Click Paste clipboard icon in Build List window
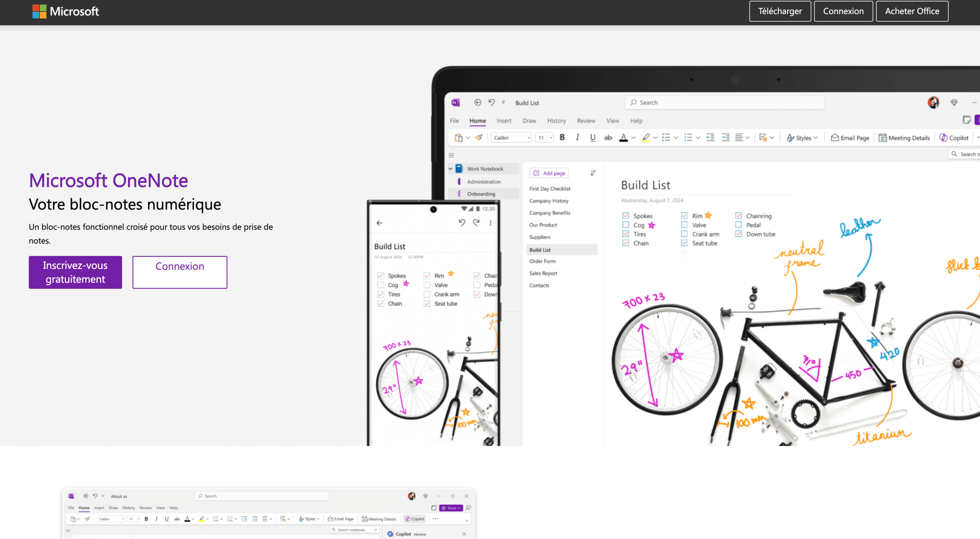This screenshot has height=539, width=980. click(x=458, y=137)
